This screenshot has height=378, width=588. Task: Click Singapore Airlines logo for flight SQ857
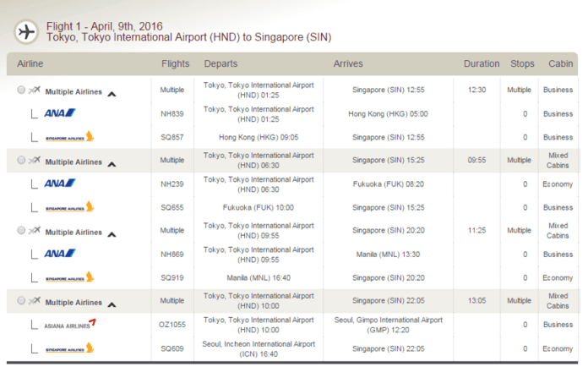click(70, 137)
